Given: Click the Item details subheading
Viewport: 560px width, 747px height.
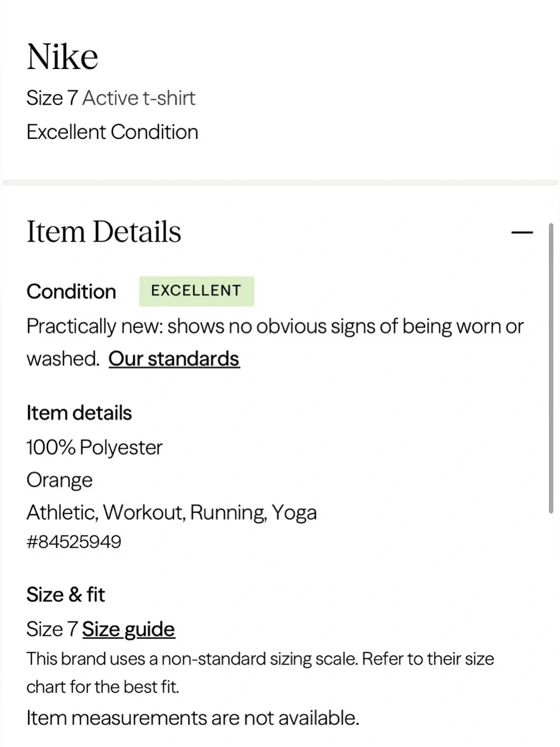Looking at the screenshot, I should [79, 413].
